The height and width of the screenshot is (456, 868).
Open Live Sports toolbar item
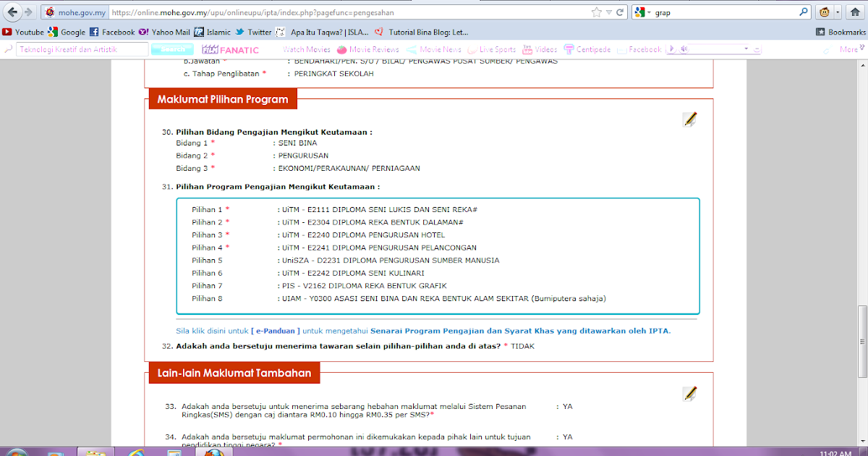tap(493, 49)
